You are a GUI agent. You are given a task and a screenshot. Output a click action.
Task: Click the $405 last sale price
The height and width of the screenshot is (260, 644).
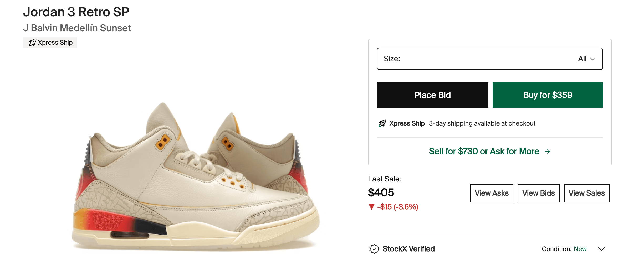click(381, 193)
